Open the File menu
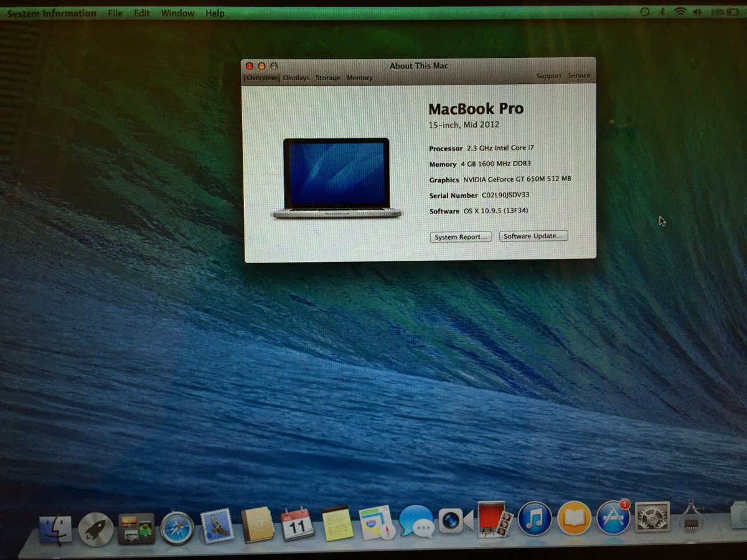Viewport: 747px width, 560px height. (115, 13)
